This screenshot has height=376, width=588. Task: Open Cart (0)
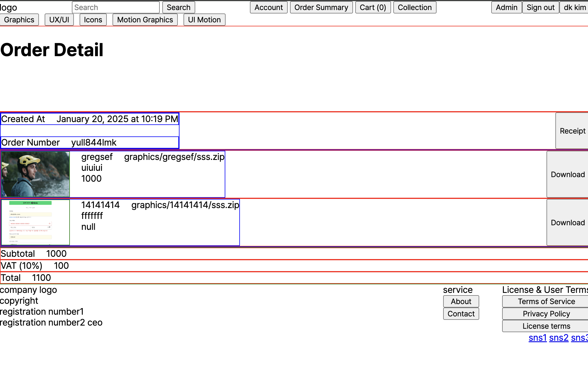coord(373,7)
